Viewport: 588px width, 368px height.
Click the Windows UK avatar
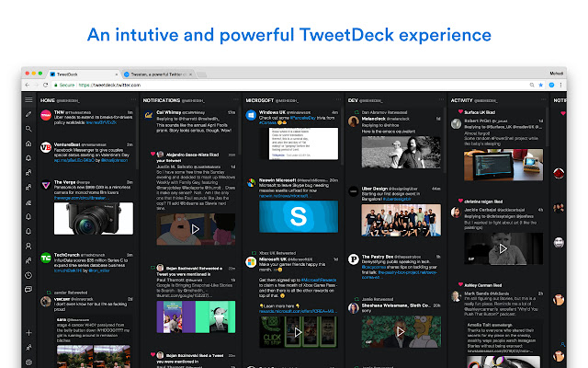pos(251,115)
